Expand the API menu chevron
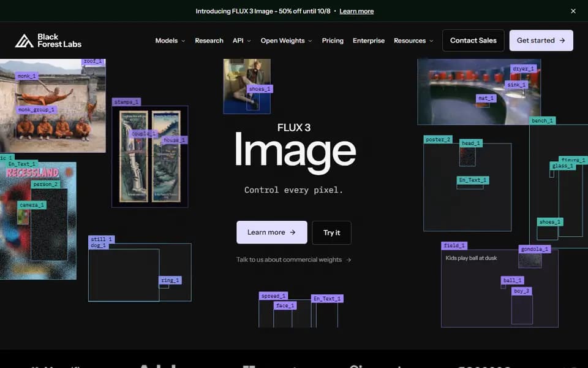Viewport: 588px width, 368px height. [x=249, y=41]
